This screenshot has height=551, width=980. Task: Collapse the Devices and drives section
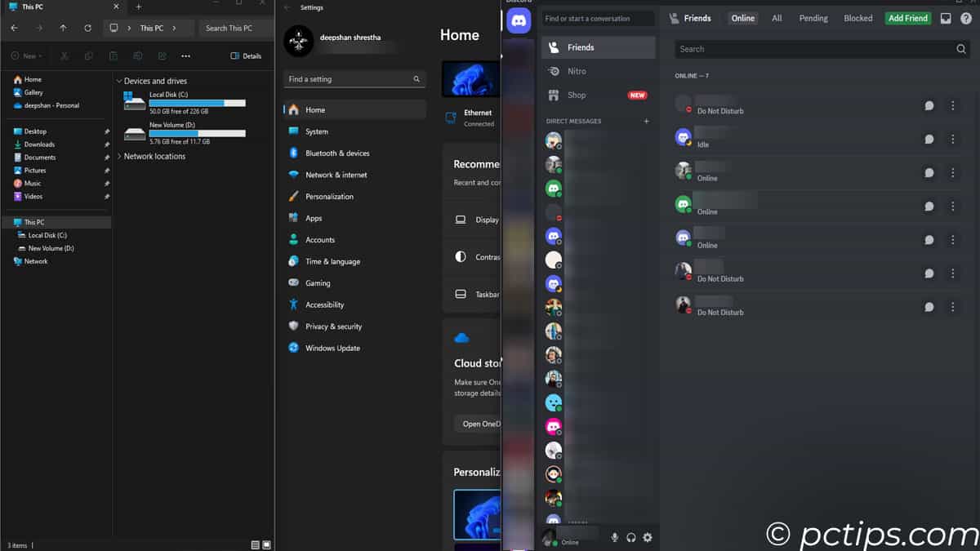click(119, 80)
